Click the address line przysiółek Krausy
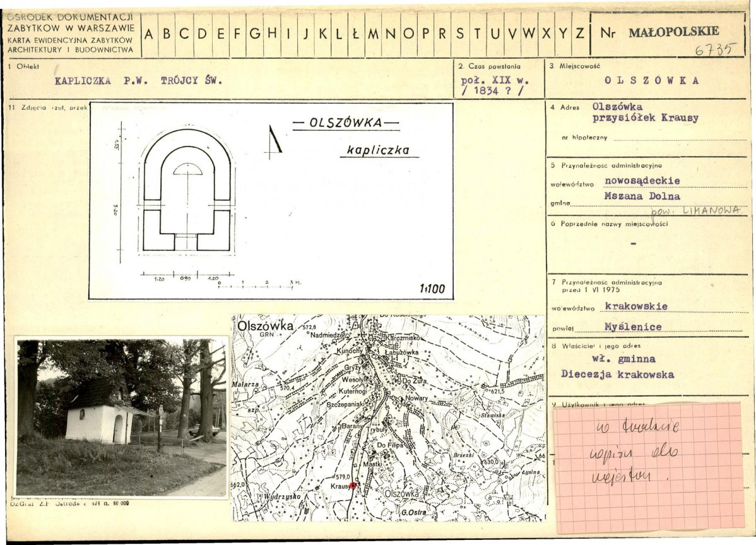The height and width of the screenshot is (545, 756). click(645, 117)
